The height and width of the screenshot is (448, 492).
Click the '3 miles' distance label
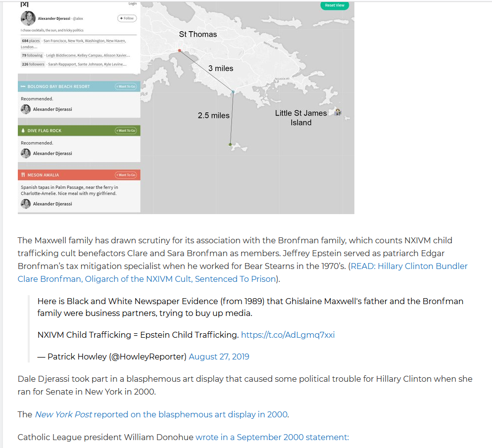coord(221,68)
